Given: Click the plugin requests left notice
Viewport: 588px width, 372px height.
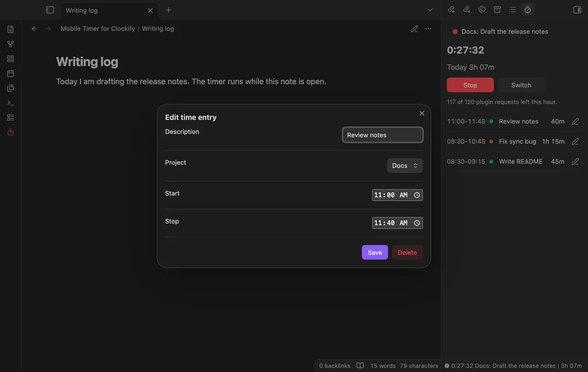Looking at the screenshot, I should point(502,102).
